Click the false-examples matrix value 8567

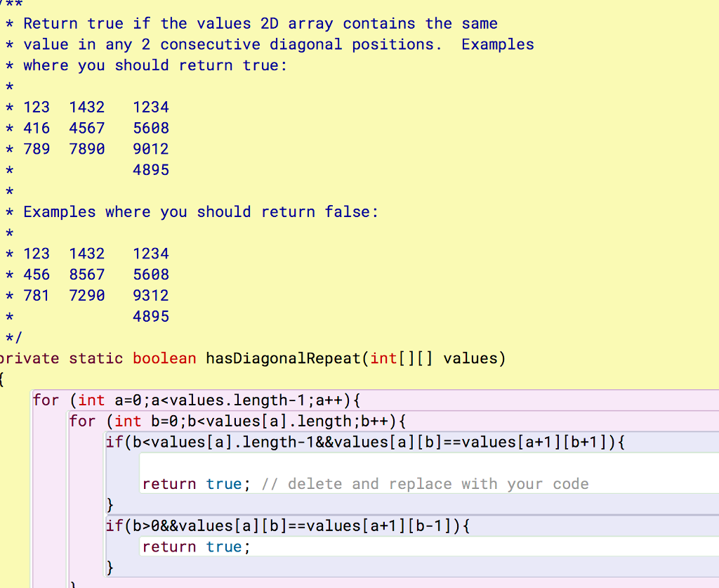pyautogui.click(x=86, y=274)
